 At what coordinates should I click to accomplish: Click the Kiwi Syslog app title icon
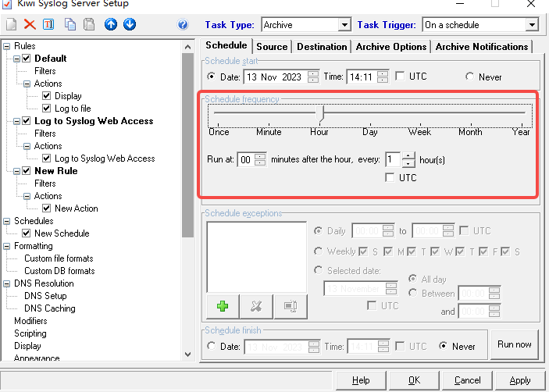click(x=7, y=4)
